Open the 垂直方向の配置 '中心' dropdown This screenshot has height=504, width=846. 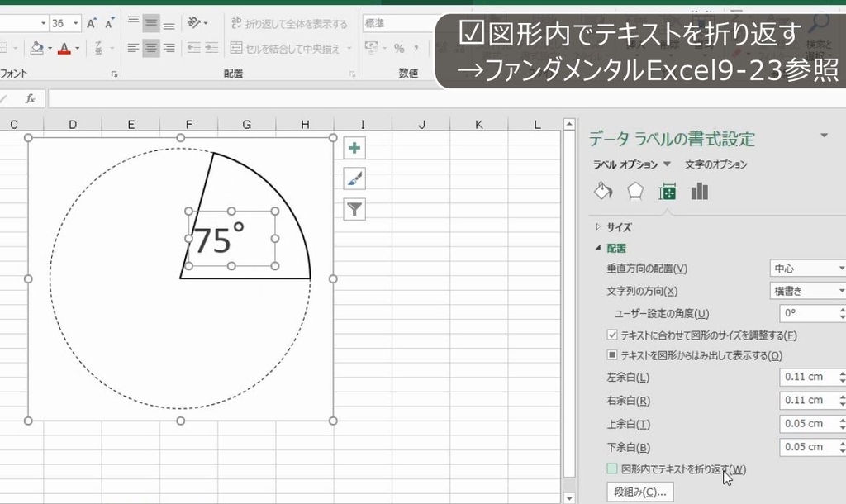coord(808,269)
